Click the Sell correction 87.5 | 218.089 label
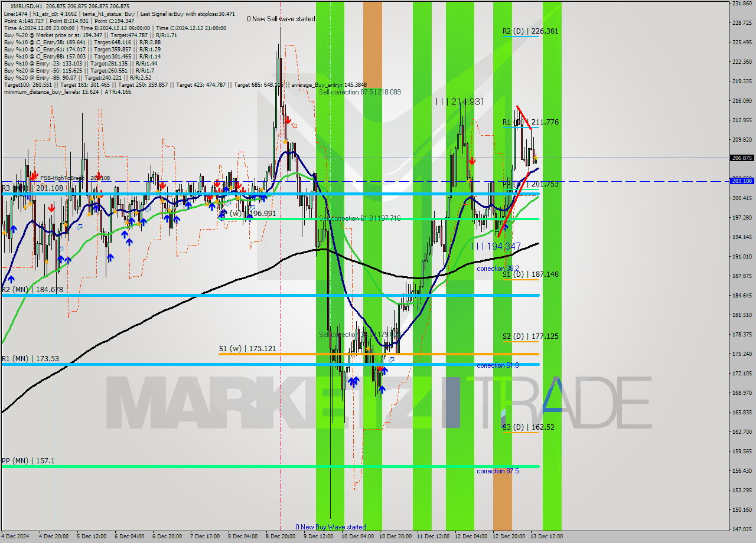The image size is (756, 543). (360, 92)
